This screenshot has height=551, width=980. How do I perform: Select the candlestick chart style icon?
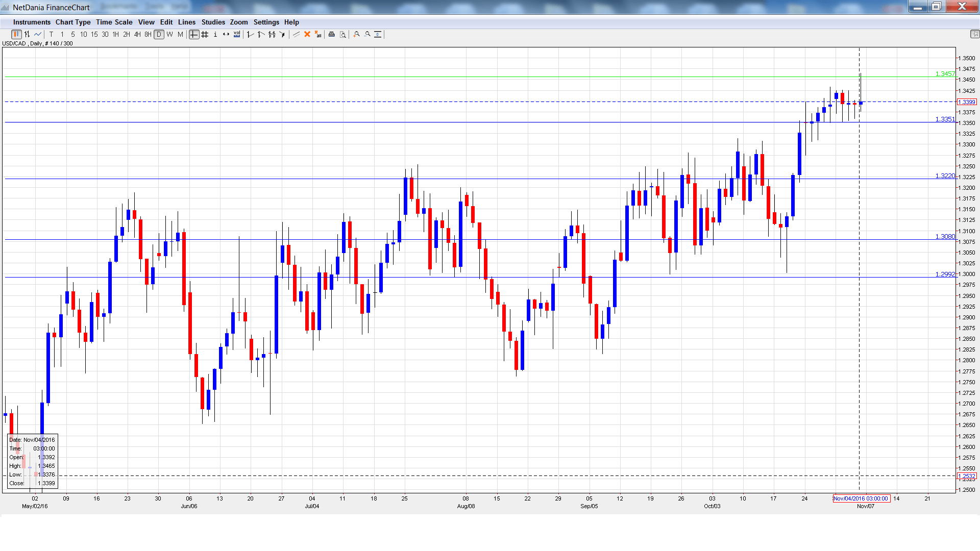[x=16, y=34]
